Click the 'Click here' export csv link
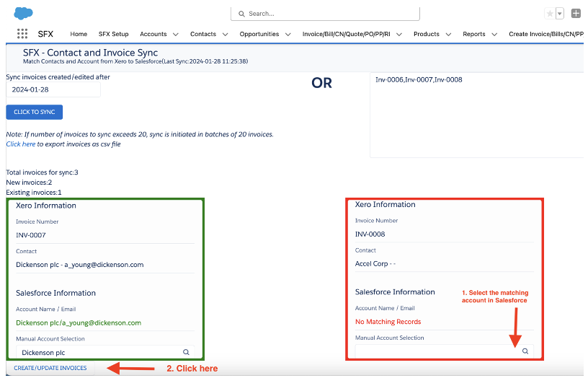This screenshot has width=588, height=378. coord(21,144)
